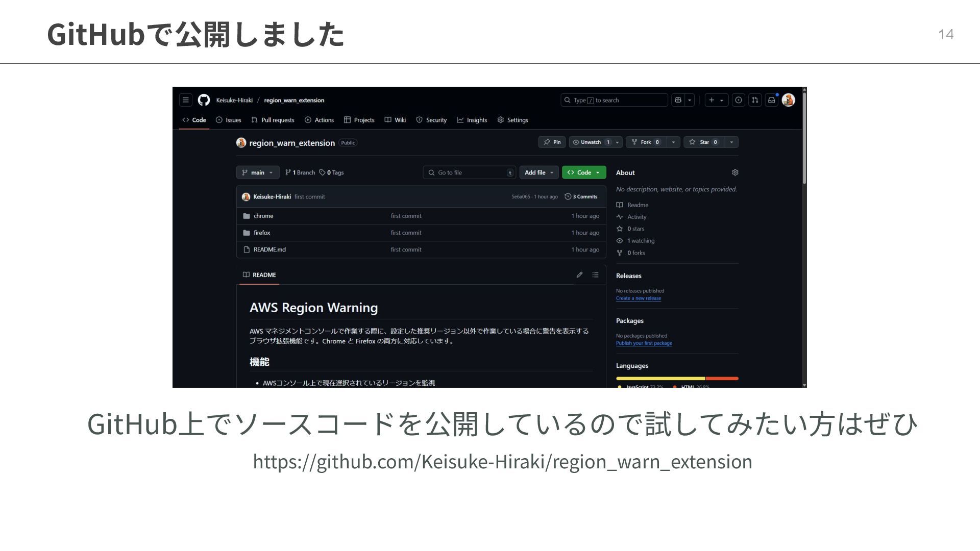The image size is (980, 551).
Task: Switch to the Actions tab
Action: (319, 120)
